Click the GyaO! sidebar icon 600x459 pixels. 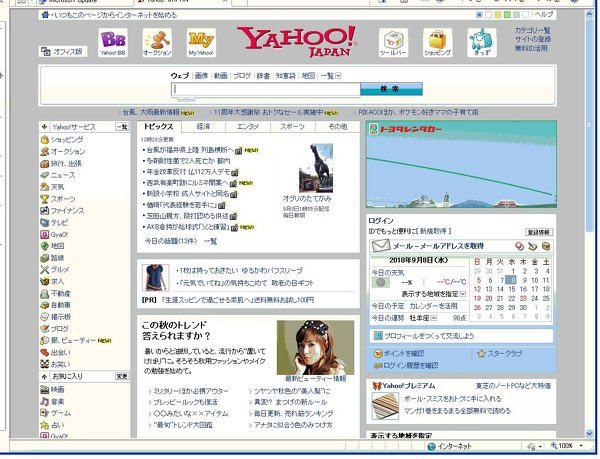coord(45,234)
